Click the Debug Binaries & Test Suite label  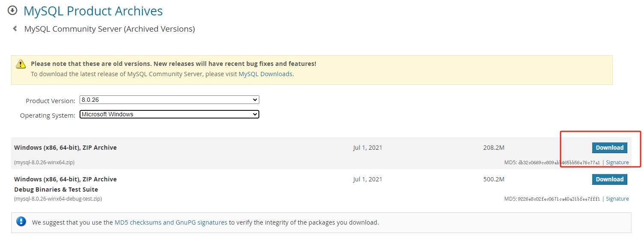(x=56, y=190)
